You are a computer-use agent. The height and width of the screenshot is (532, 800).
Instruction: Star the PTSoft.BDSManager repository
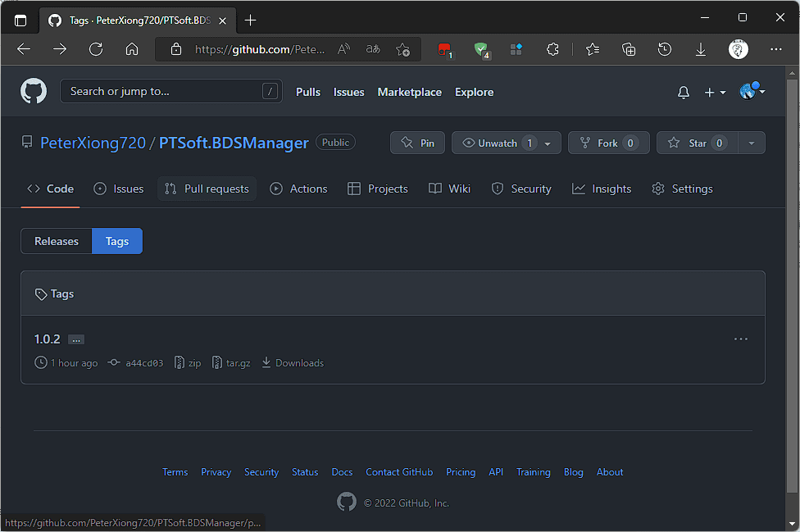(x=697, y=143)
